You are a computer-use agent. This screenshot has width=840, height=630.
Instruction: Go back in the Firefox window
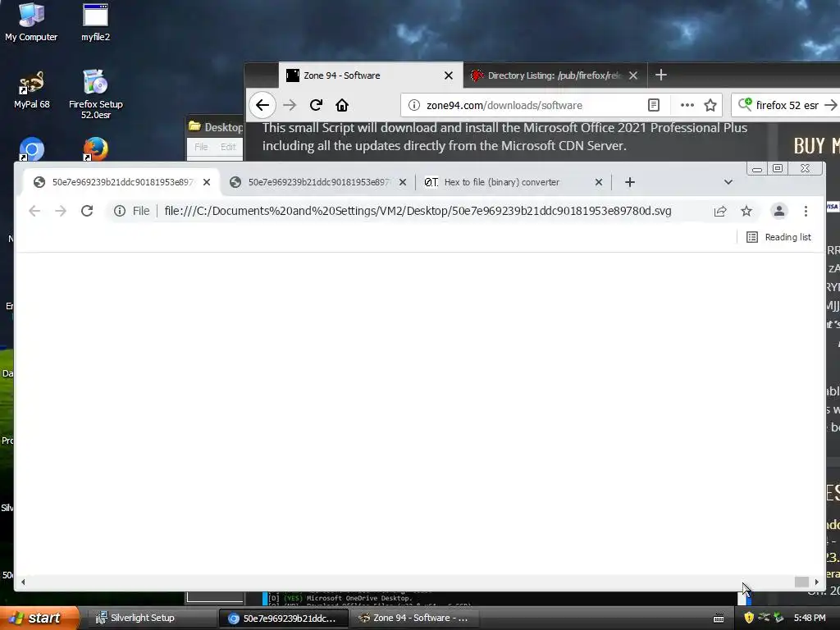(x=262, y=105)
